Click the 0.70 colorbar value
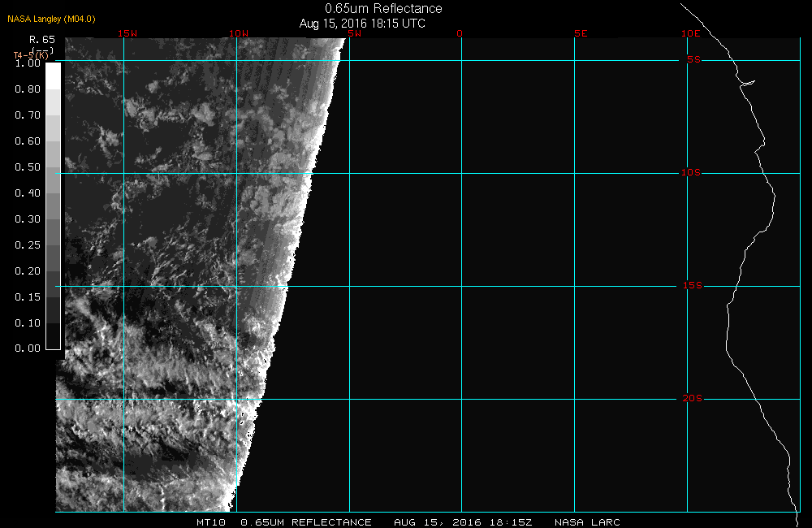The height and width of the screenshot is (528, 812). (x=28, y=115)
